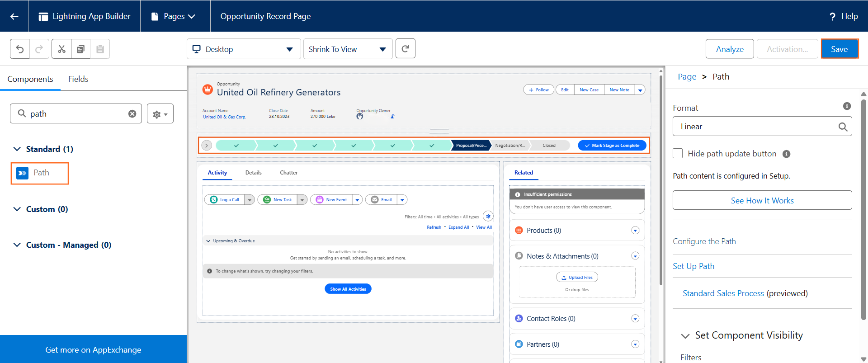Image resolution: width=868 pixels, height=363 pixels.
Task: Clear the component search text
Action: 132,114
